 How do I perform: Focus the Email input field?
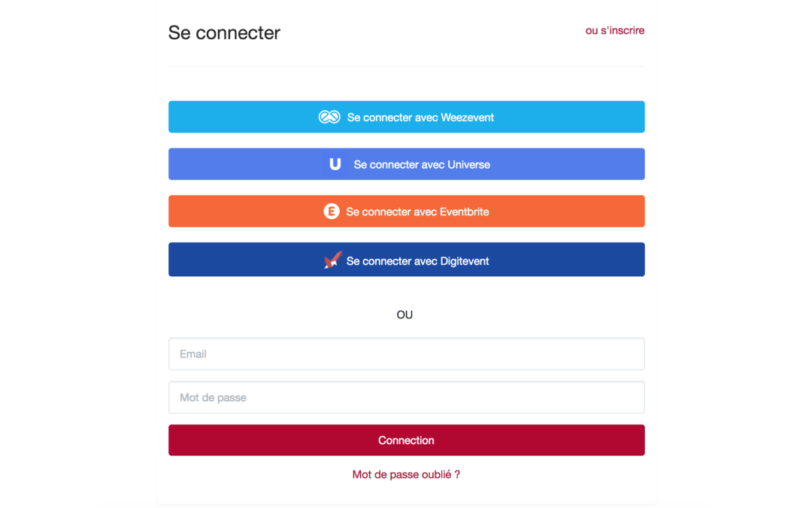tap(407, 354)
